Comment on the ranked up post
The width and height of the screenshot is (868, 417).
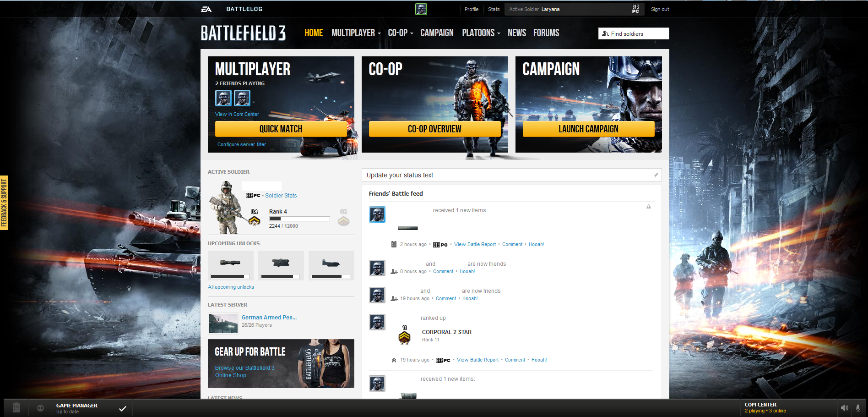coord(515,360)
